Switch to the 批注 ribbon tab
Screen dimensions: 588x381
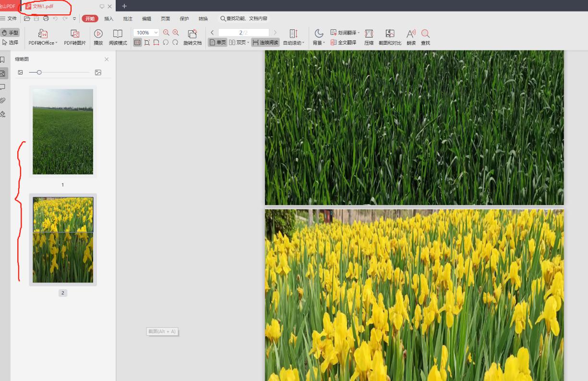pos(128,19)
